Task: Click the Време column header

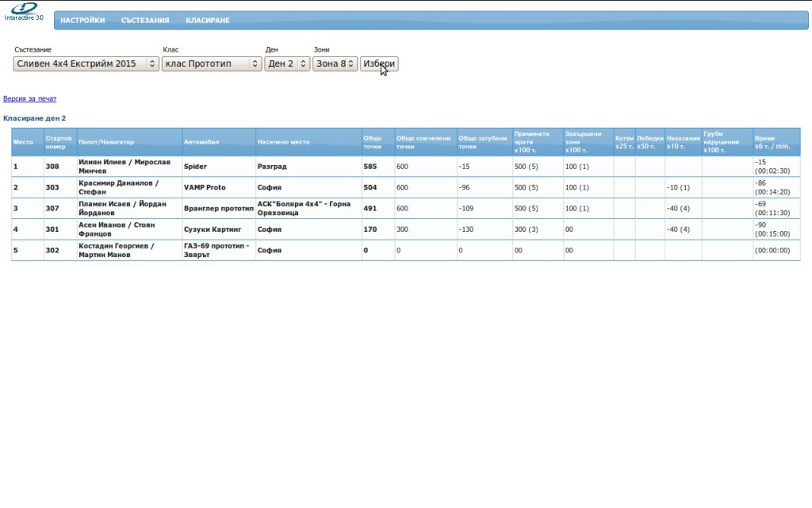Action: point(776,142)
